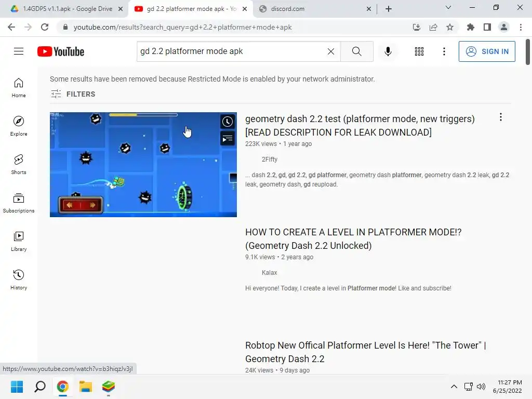This screenshot has height=399, width=532.
Task: Open Subscriptions in the sidebar
Action: (19, 203)
